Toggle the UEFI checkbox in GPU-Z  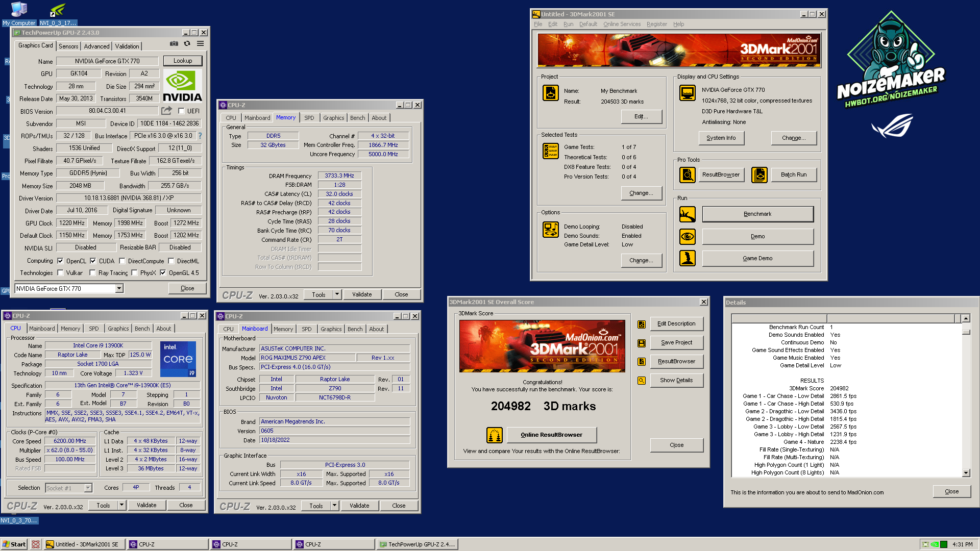pyautogui.click(x=181, y=111)
